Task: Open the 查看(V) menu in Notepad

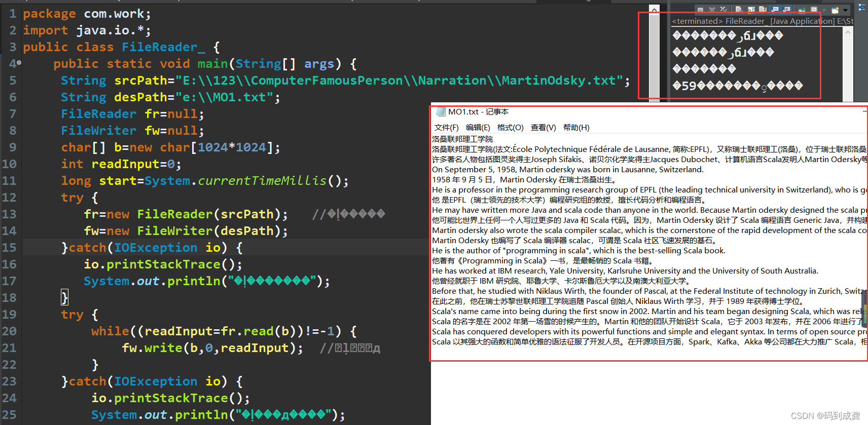Action: point(543,128)
